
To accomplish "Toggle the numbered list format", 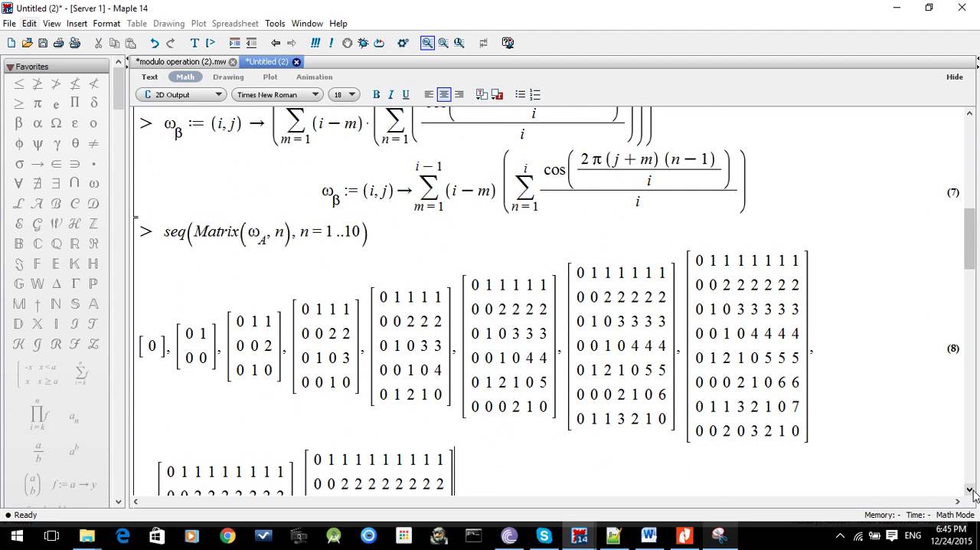I will 535,95.
